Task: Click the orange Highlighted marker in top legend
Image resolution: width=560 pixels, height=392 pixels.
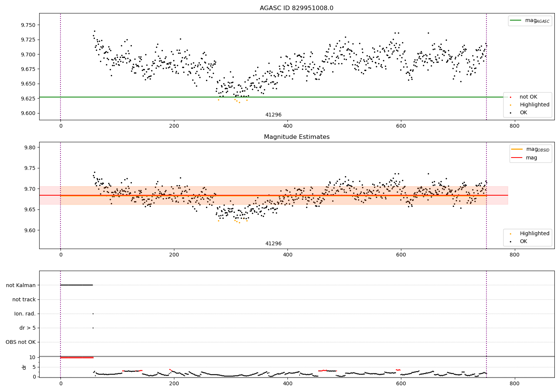Action: point(510,105)
